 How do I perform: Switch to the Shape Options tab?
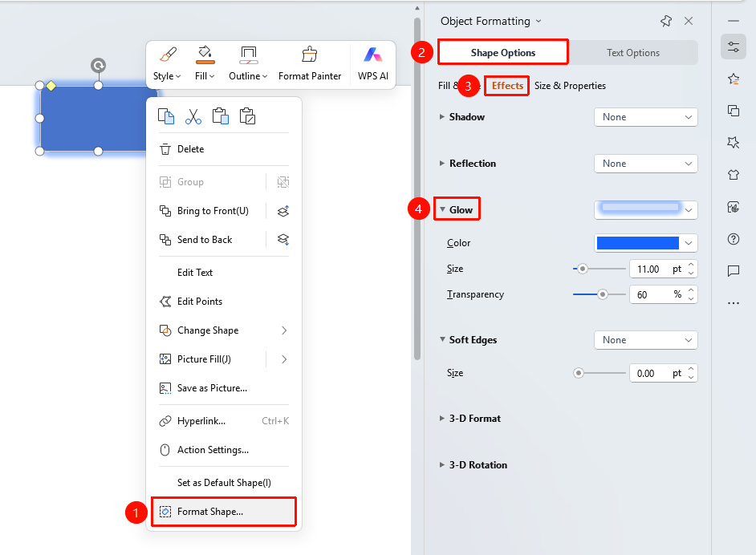pos(503,52)
